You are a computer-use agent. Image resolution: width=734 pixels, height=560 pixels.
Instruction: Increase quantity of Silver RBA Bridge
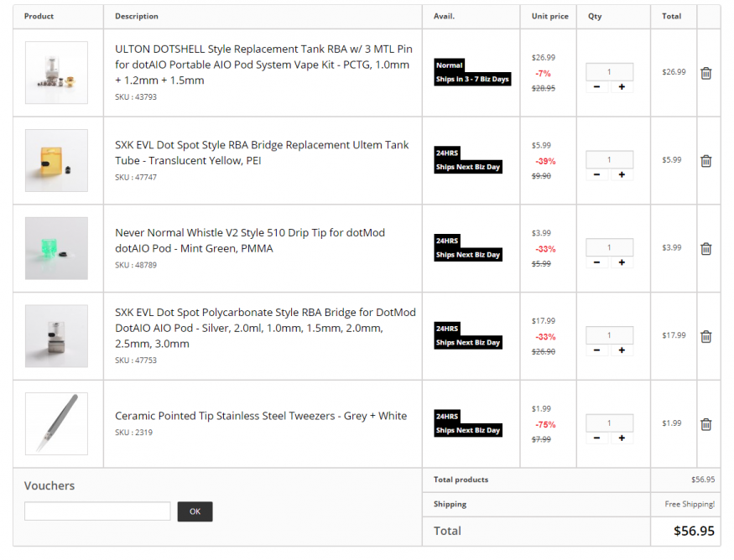tap(622, 350)
